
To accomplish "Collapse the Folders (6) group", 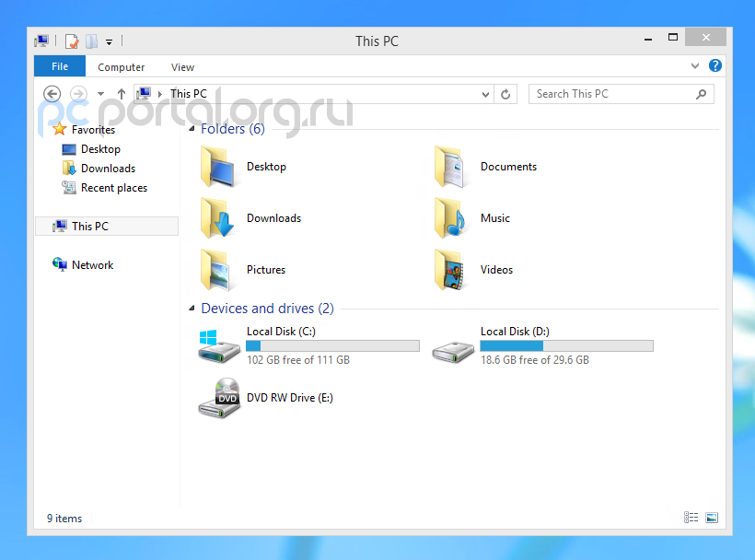I will pos(192,130).
